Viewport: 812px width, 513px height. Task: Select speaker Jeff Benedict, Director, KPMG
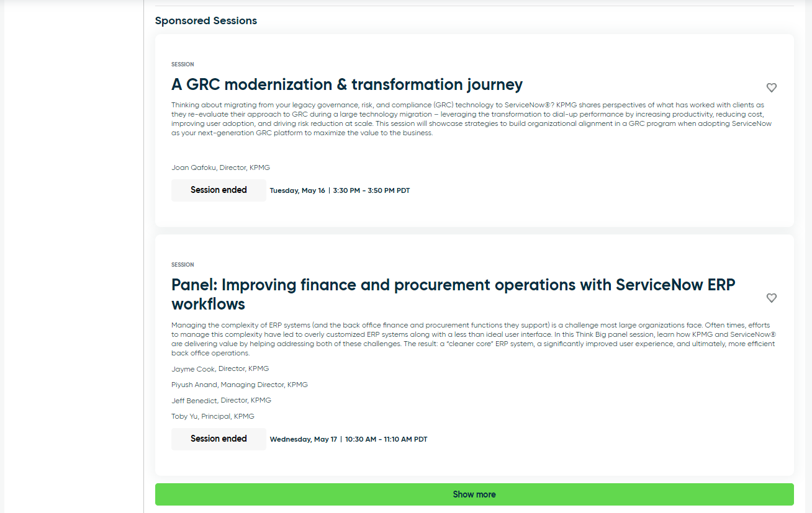tap(221, 400)
